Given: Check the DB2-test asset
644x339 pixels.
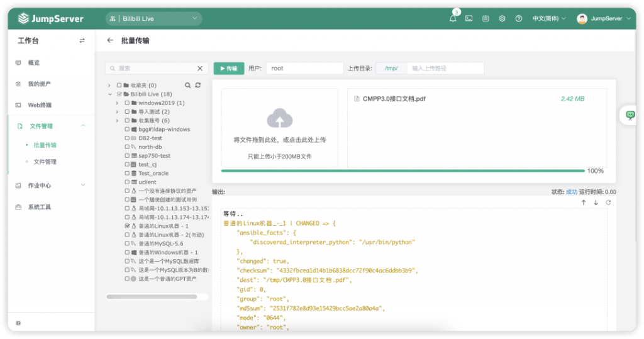Looking at the screenshot, I should click(127, 138).
